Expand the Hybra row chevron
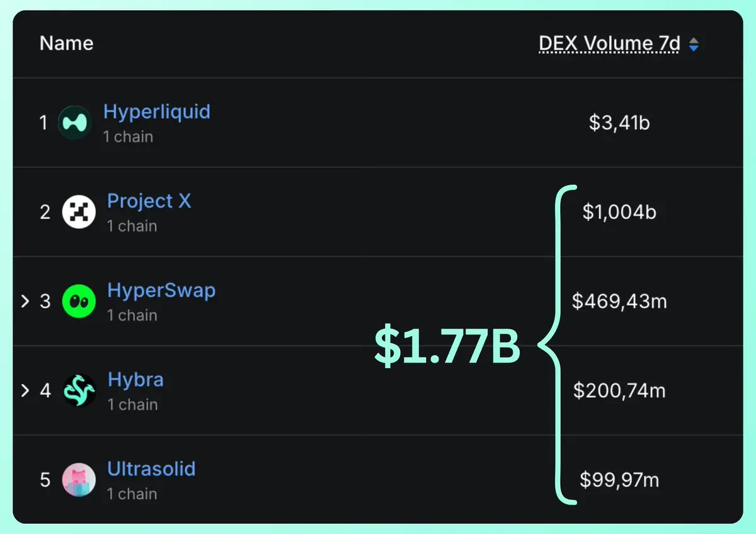Viewport: 756px width, 534px height. 25,391
